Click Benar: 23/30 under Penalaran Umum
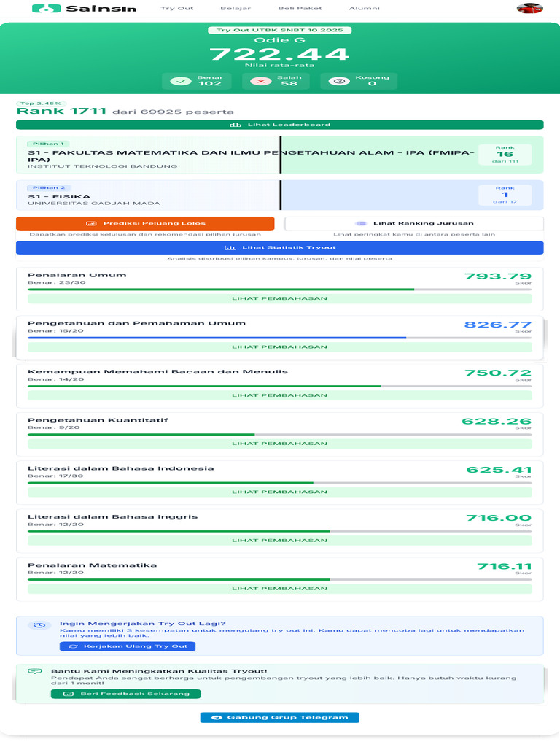This screenshot has height=747, width=560. point(57,282)
